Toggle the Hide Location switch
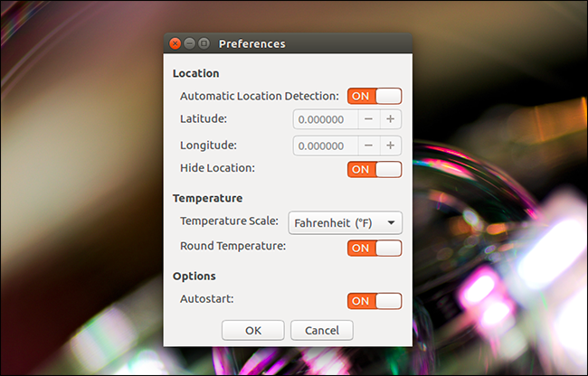588x376 pixels. click(375, 169)
